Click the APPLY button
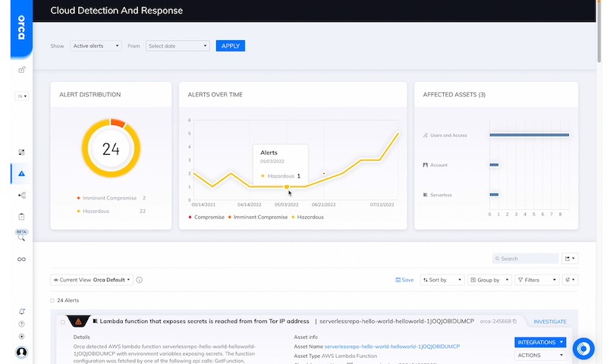This screenshot has width=613, height=364. (x=230, y=46)
